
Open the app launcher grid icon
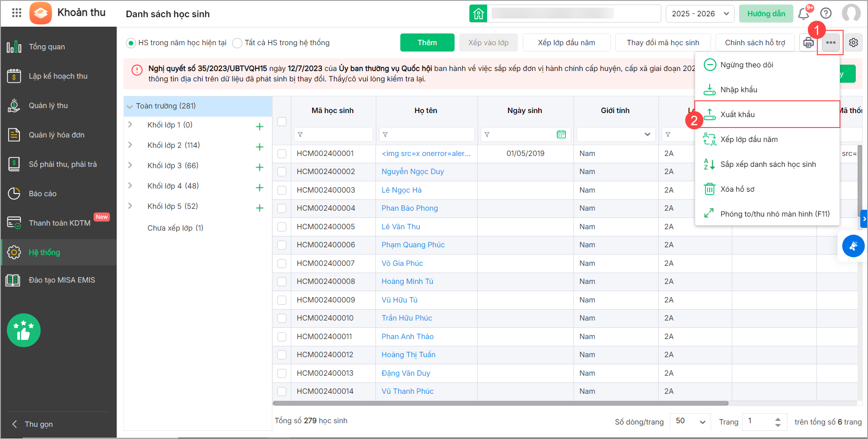tap(17, 13)
